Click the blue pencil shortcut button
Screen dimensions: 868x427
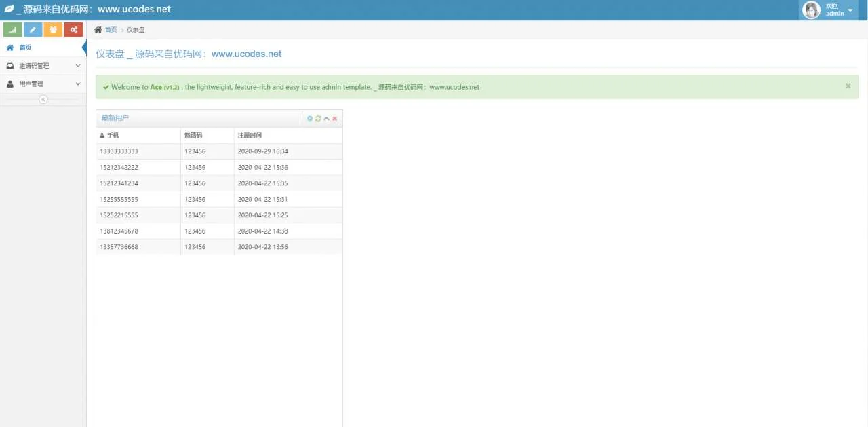[33, 30]
